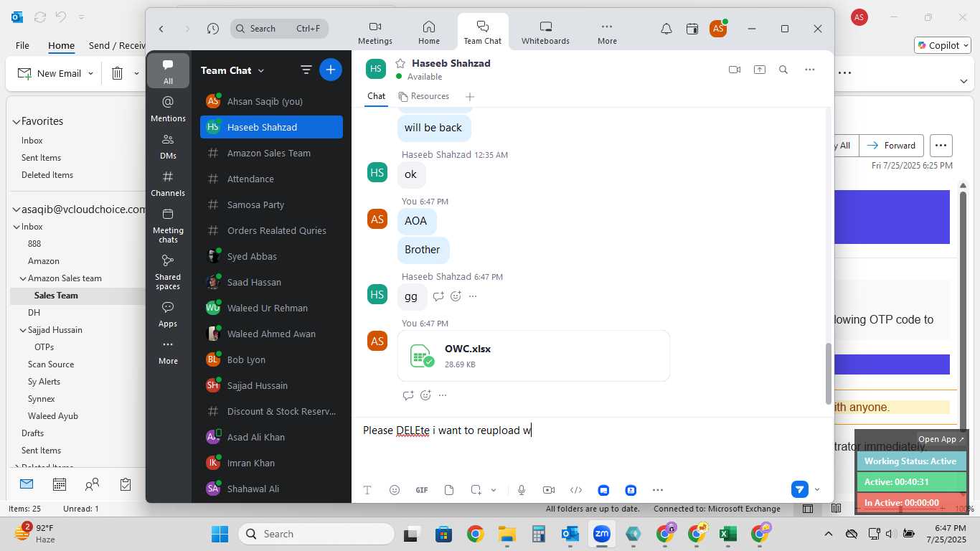Expand Team Chat header dropdown
Image resolution: width=980 pixels, height=551 pixels.
click(x=261, y=70)
